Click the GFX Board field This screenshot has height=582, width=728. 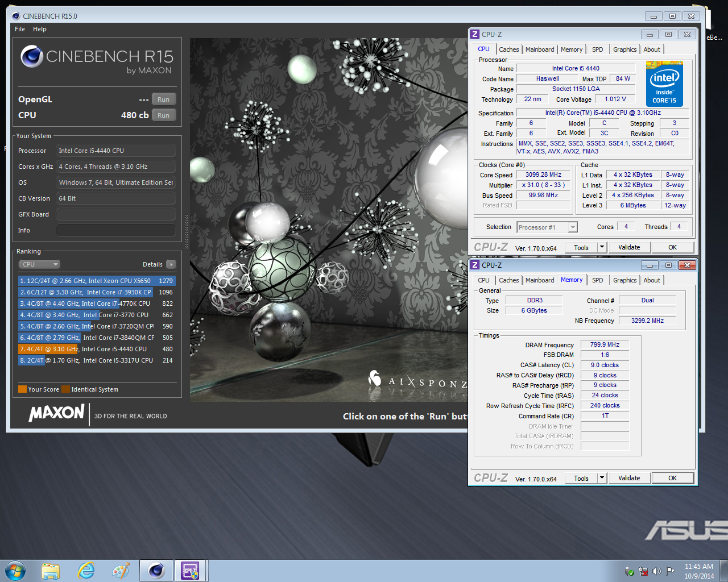point(116,214)
